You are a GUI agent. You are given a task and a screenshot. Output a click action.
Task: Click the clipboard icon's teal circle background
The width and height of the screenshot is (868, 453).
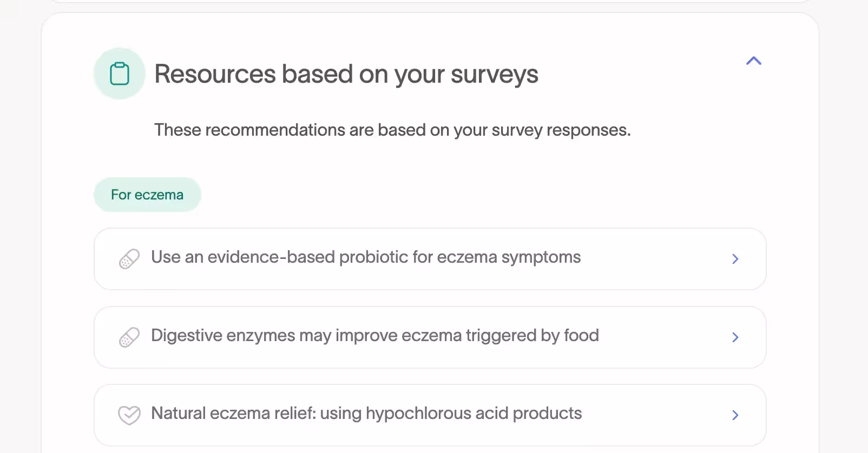119,73
